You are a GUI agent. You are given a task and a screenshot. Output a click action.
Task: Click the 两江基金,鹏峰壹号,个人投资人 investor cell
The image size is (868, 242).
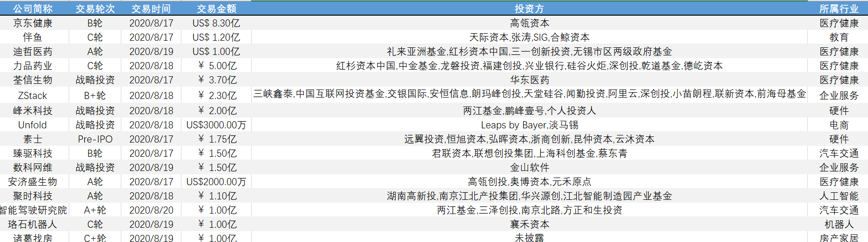click(529, 110)
